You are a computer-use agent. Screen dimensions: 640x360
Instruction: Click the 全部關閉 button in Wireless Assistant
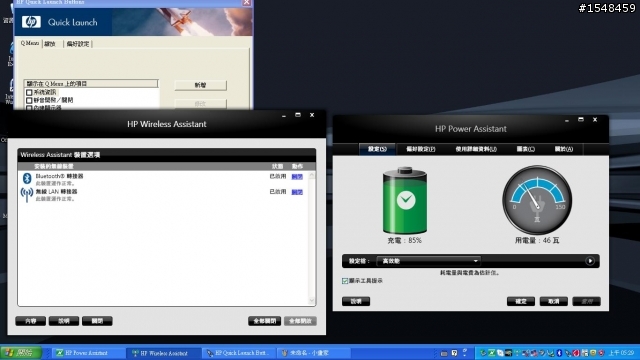coord(264,321)
